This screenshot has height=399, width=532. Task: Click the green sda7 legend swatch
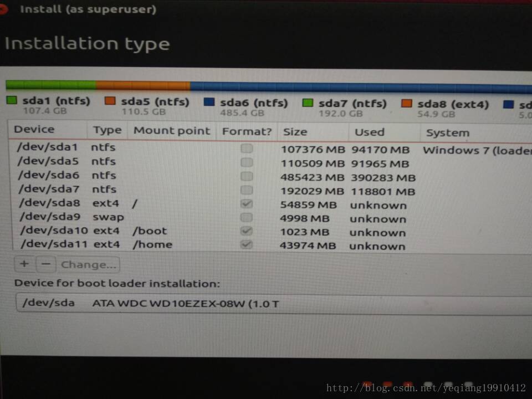pyautogui.click(x=308, y=103)
